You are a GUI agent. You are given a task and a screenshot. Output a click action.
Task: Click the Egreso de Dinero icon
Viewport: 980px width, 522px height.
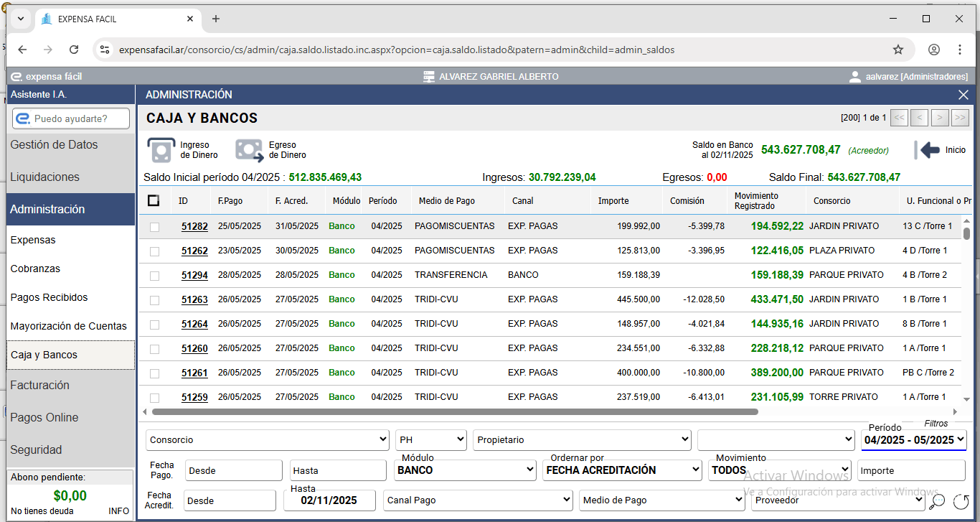(250, 150)
